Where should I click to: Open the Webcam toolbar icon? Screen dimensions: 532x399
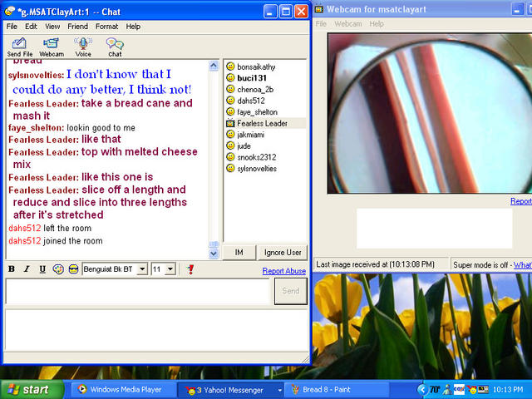(52, 47)
